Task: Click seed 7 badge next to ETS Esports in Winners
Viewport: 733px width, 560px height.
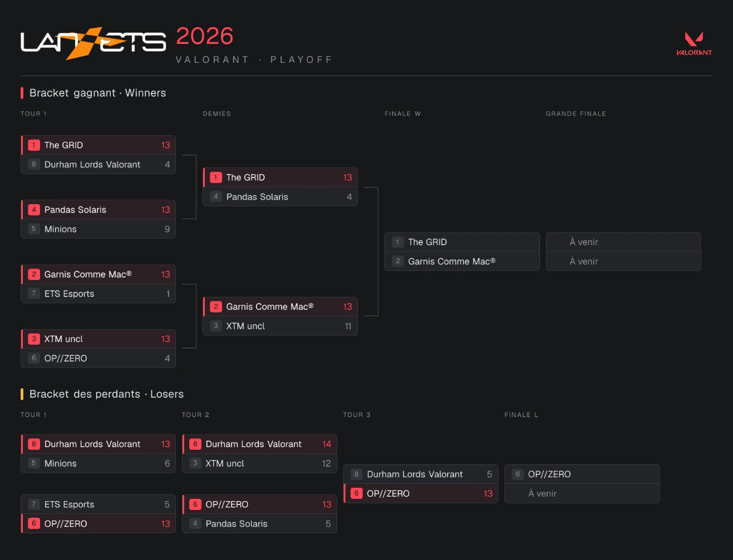Action: (x=34, y=293)
